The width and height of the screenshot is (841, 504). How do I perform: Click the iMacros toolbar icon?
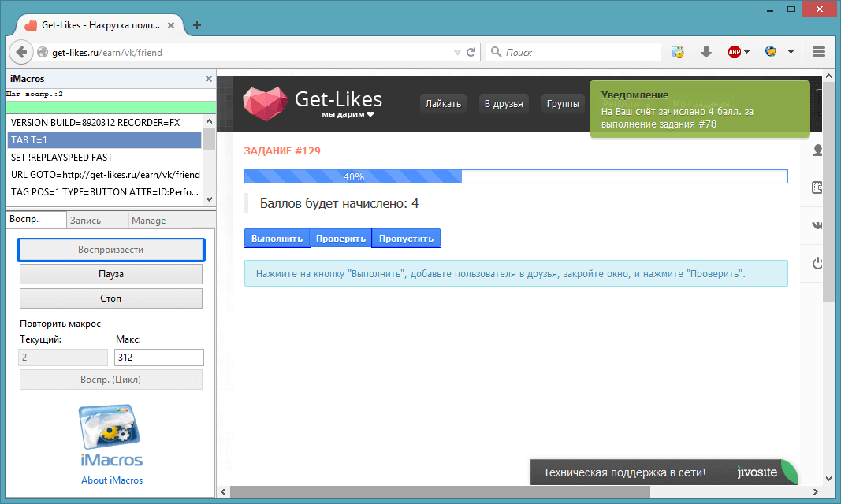677,52
